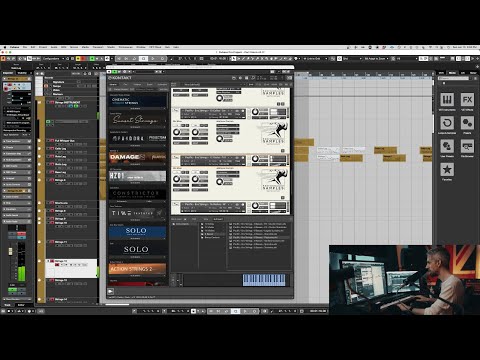This screenshot has height=360, width=480.
Task: Click green R read automation button
Action: tap(92, 58)
